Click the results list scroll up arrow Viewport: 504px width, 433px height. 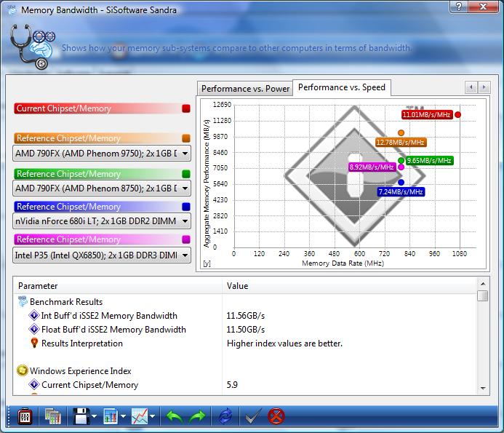pos(483,283)
